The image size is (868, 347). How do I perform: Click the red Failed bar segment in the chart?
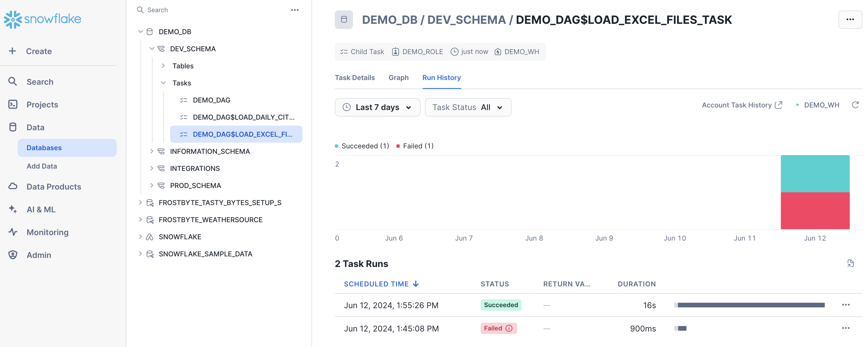coord(815,211)
